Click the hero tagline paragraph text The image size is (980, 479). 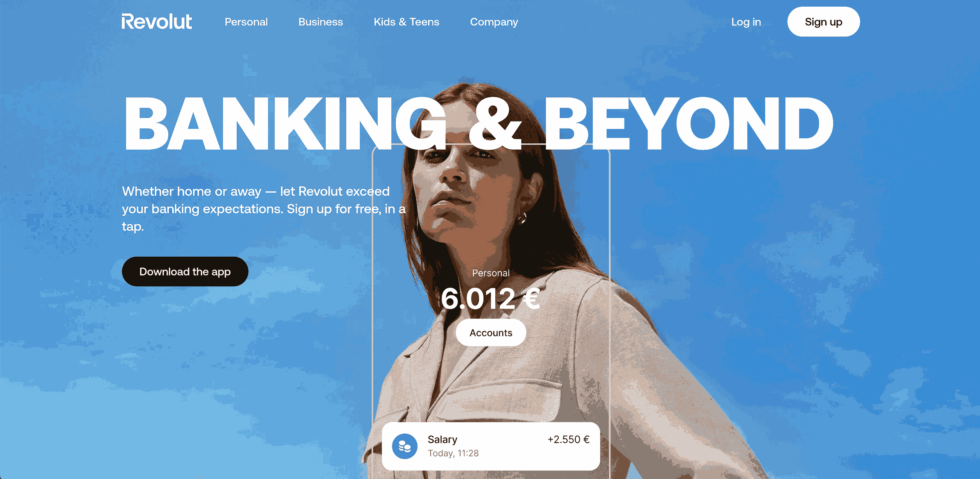click(264, 209)
